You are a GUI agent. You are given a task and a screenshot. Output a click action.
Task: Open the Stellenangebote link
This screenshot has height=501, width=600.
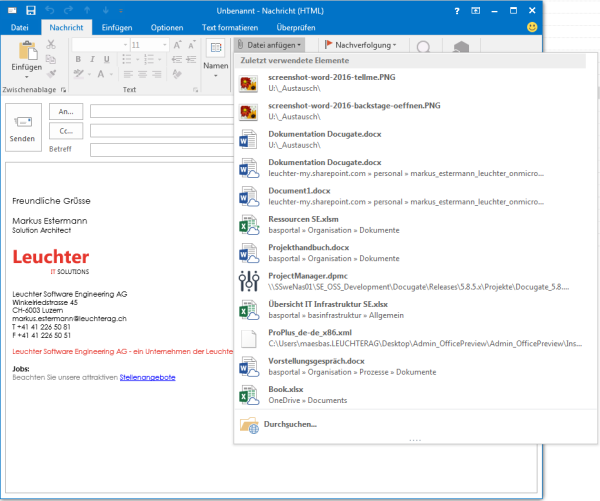click(147, 377)
